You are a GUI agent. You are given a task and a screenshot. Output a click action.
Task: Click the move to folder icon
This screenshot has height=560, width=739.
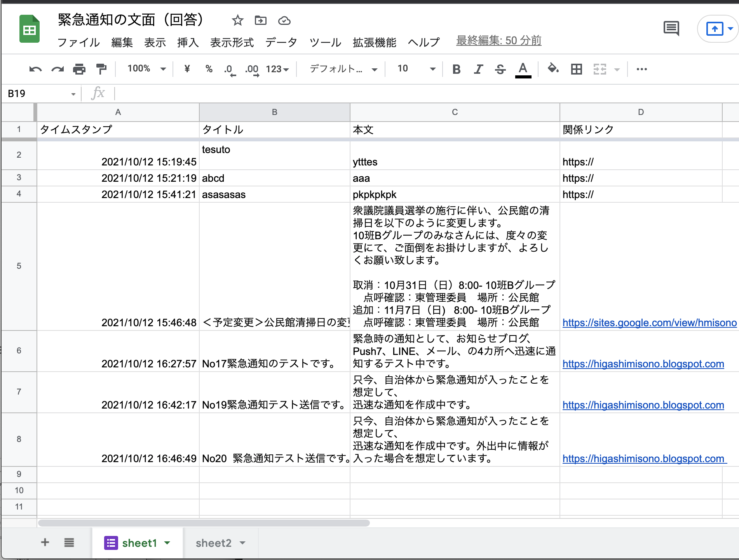[x=260, y=20]
